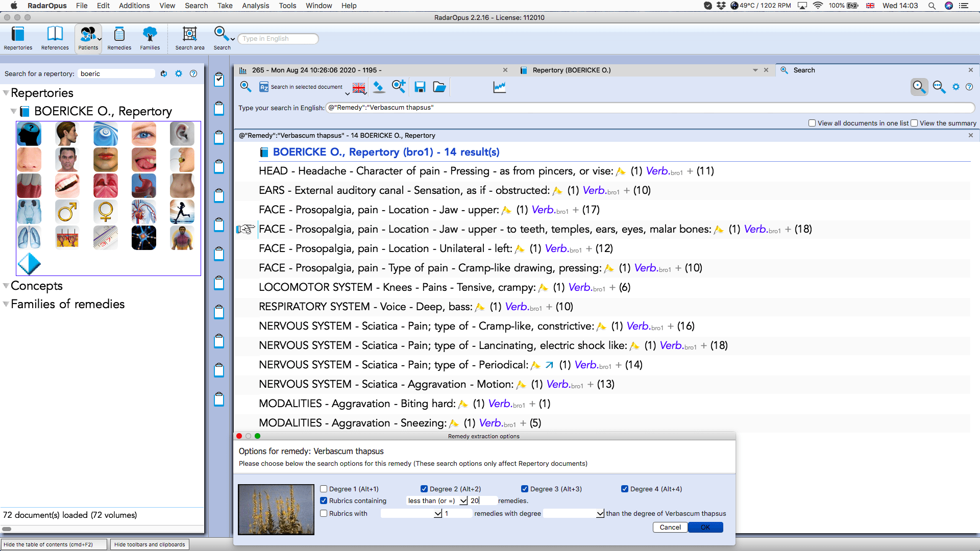980x551 pixels.
Task: Click the save disk icon in search toolbar
Action: pos(420,87)
